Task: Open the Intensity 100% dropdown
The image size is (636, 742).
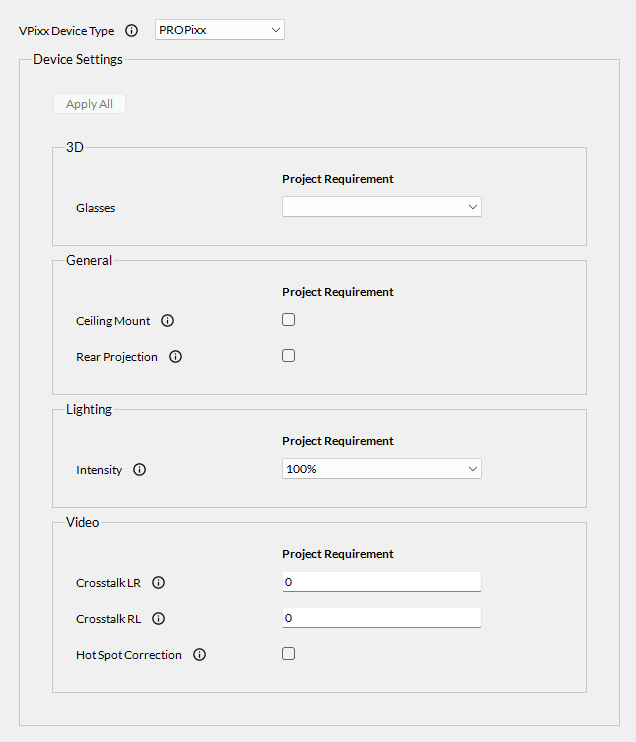Action: 381,469
